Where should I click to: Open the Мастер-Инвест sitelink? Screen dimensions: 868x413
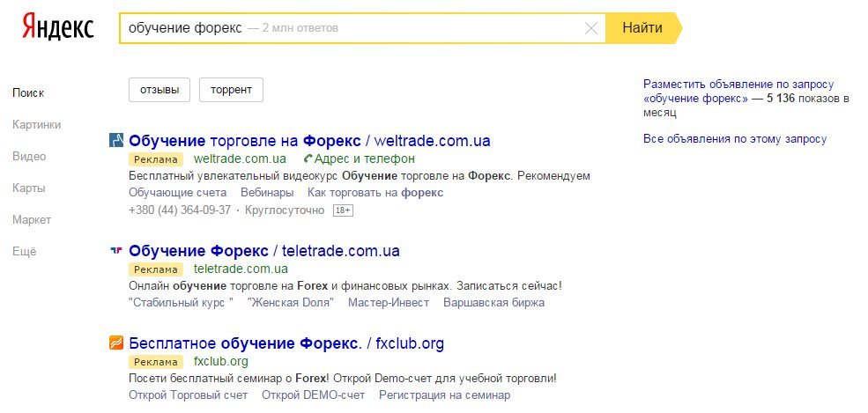point(389,303)
